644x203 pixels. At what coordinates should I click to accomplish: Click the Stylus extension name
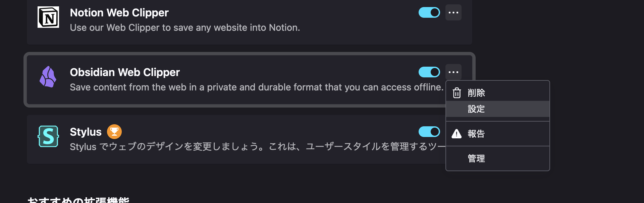(86, 132)
